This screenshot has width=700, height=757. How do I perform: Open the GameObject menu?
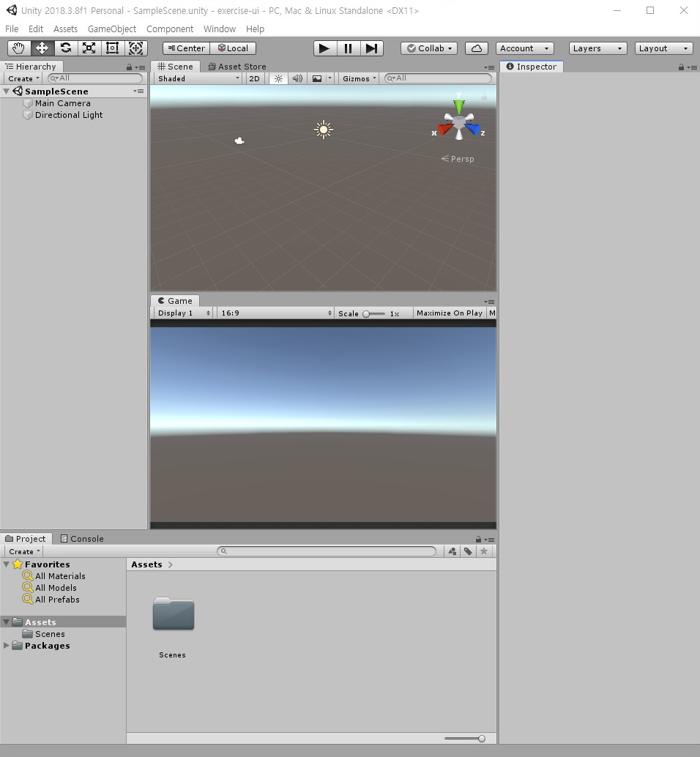(x=112, y=29)
